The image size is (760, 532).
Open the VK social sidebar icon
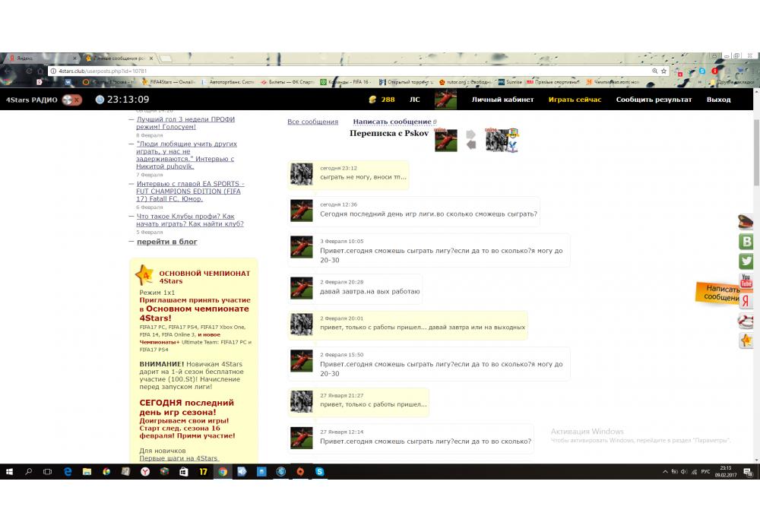pyautogui.click(x=746, y=242)
